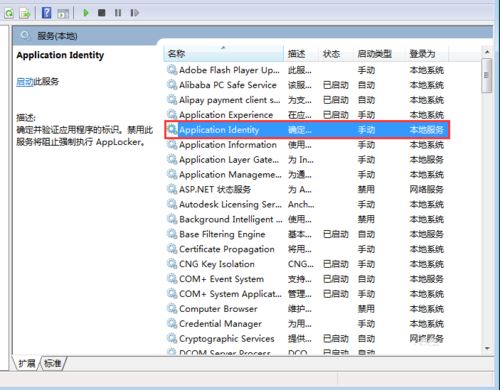Select the Background Intelligent service
The image size is (500, 390).
pyautogui.click(x=307, y=219)
